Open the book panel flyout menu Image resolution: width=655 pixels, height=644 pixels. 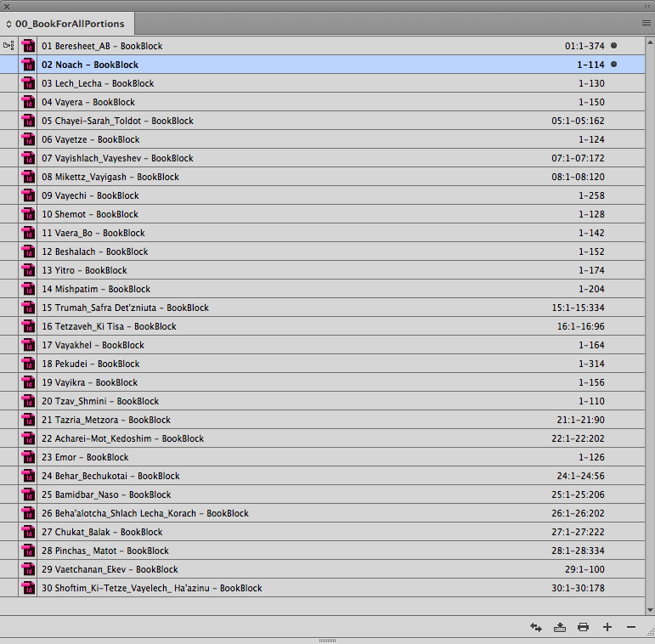pyautogui.click(x=646, y=24)
